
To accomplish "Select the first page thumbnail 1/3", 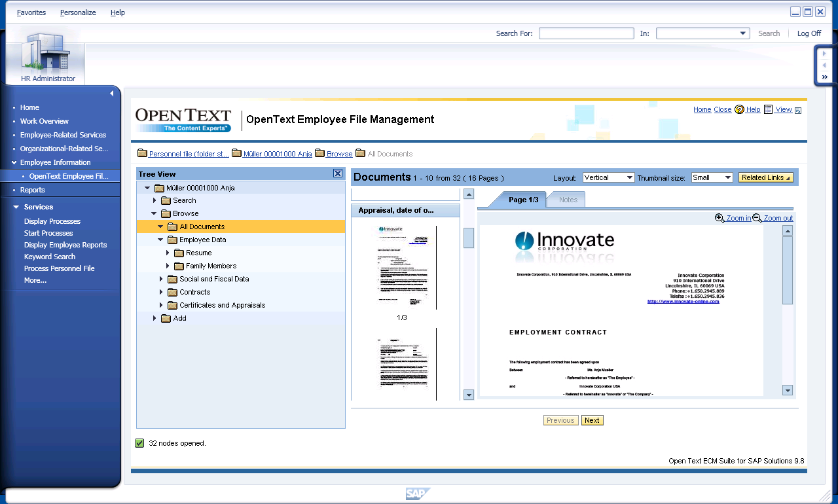I will (x=402, y=267).
